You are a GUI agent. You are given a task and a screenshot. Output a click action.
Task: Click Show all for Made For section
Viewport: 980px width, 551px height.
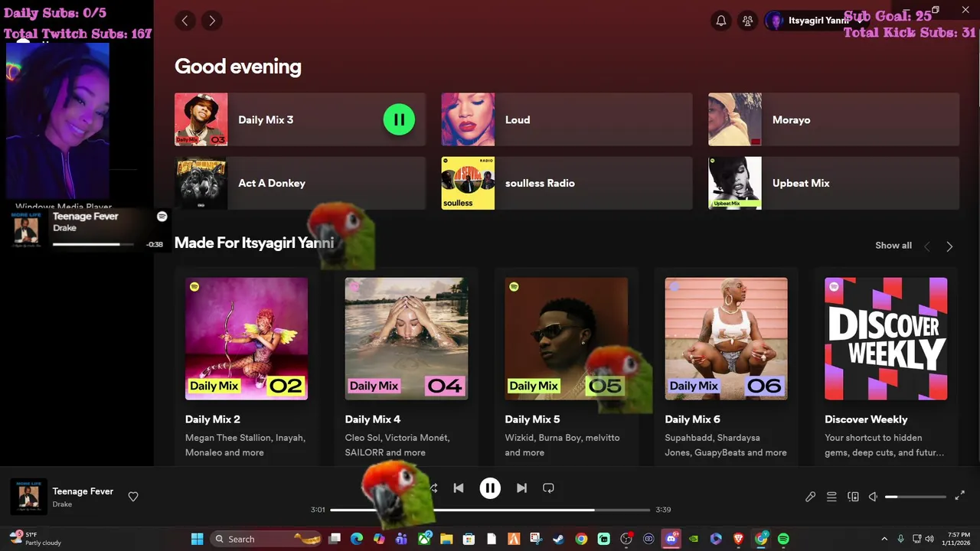[x=893, y=246]
